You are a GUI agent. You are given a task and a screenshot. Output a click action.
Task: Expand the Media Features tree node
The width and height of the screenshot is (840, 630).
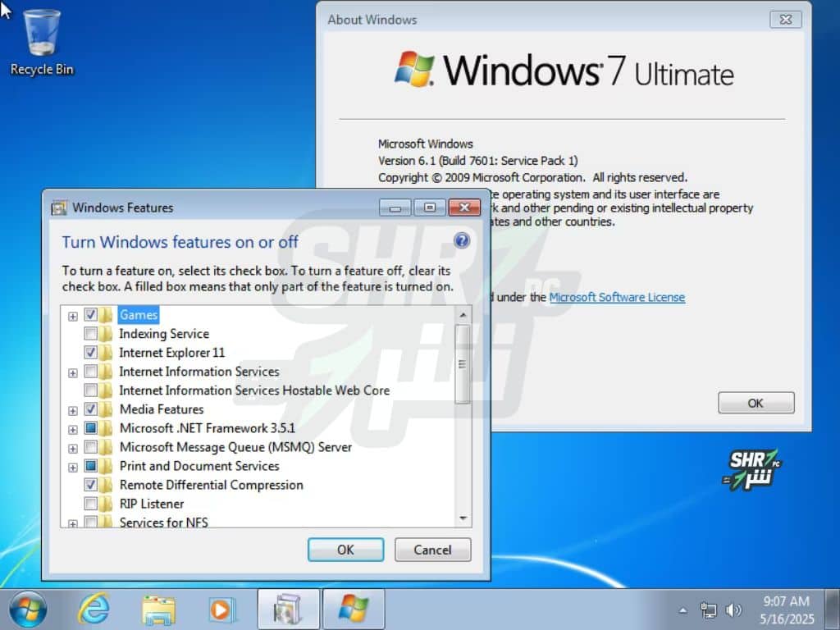pyautogui.click(x=73, y=410)
